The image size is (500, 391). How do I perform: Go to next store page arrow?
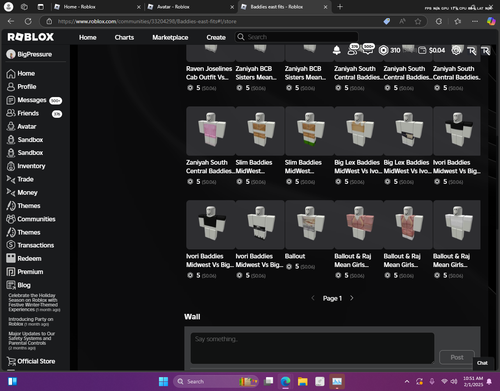(x=352, y=298)
